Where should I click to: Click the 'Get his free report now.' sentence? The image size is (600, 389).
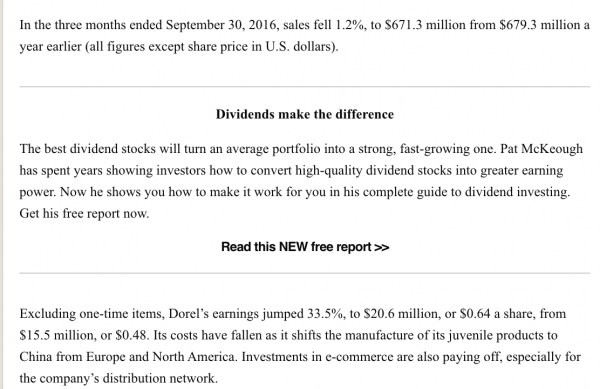[x=84, y=213]
